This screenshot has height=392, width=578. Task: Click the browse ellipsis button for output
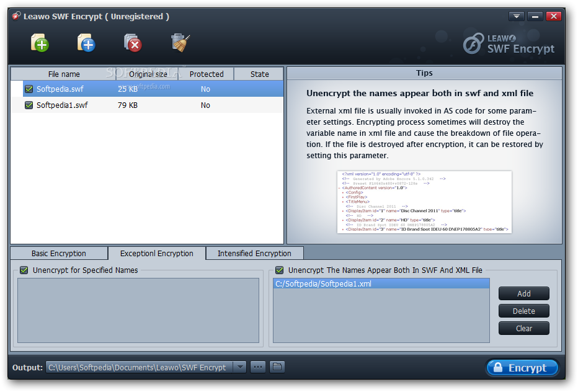[x=257, y=367]
